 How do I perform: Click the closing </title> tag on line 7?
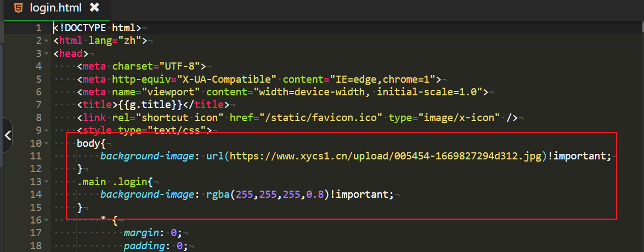pyautogui.click(x=206, y=105)
